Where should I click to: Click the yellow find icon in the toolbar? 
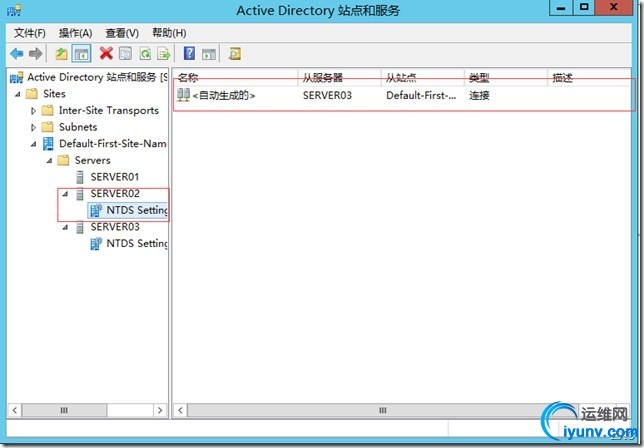235,54
